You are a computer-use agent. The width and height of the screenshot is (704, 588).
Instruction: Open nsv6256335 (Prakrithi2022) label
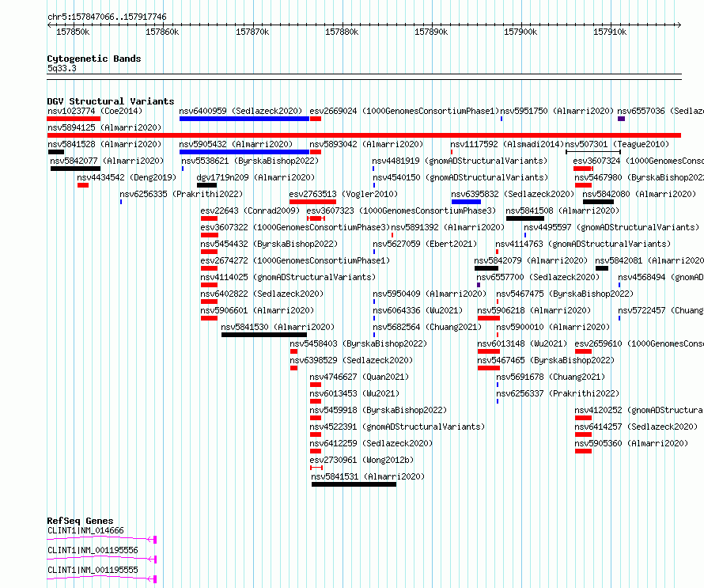(x=181, y=194)
